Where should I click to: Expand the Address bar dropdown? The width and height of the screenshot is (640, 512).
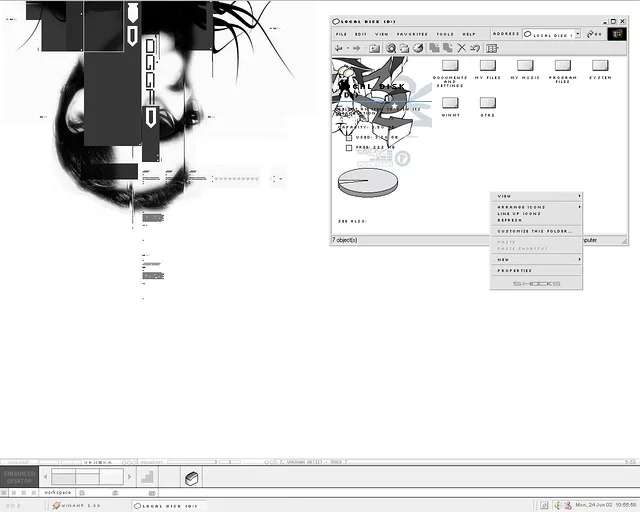coord(577,34)
